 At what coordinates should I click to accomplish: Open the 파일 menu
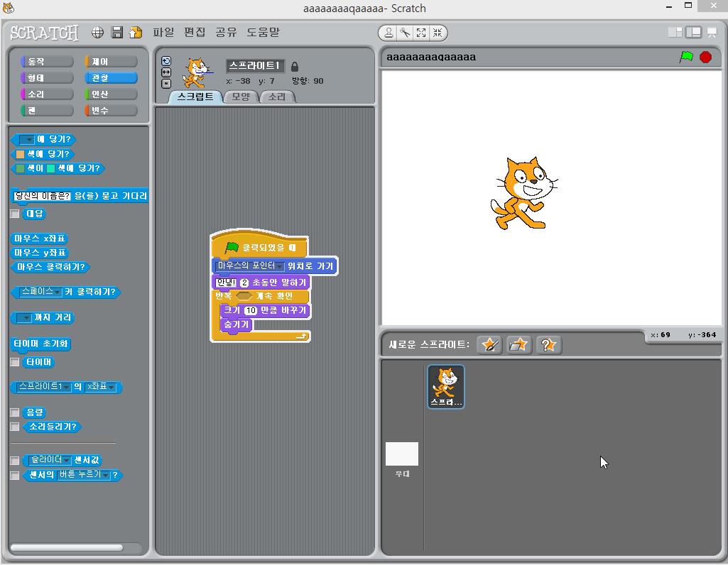[x=163, y=33]
